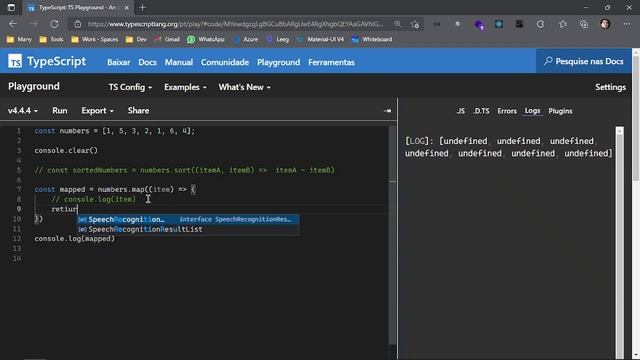640x360 pixels.
Task: Open the purple extension icon
Action: tap(479, 24)
